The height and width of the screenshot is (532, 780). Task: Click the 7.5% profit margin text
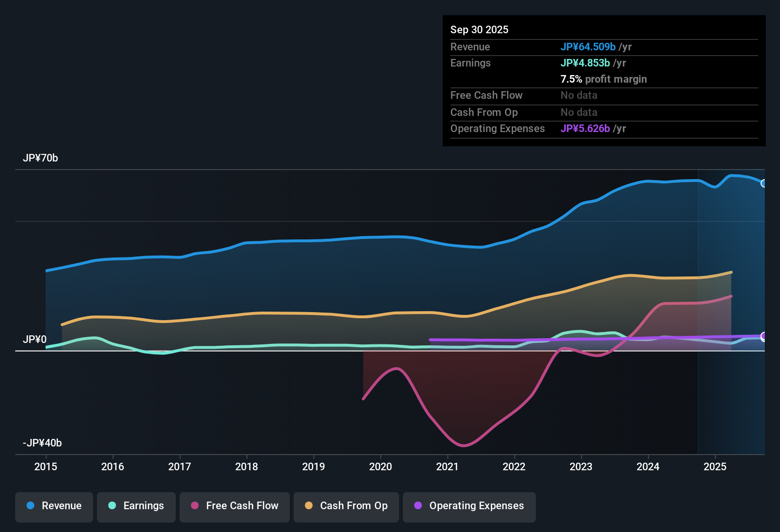603,79
